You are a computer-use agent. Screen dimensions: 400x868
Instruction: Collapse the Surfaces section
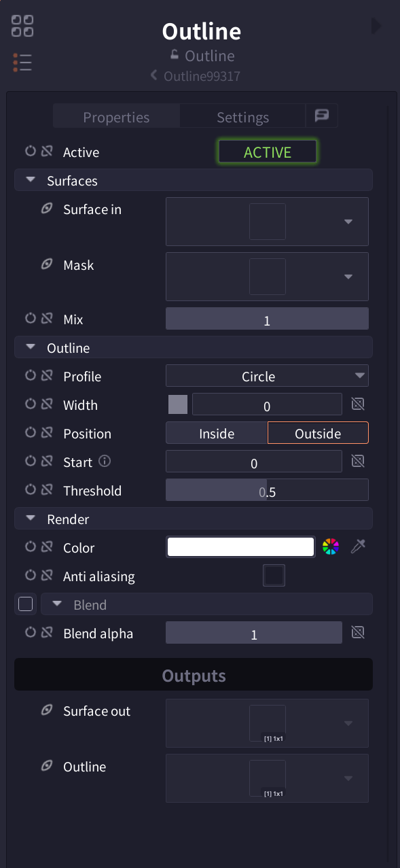tap(30, 179)
